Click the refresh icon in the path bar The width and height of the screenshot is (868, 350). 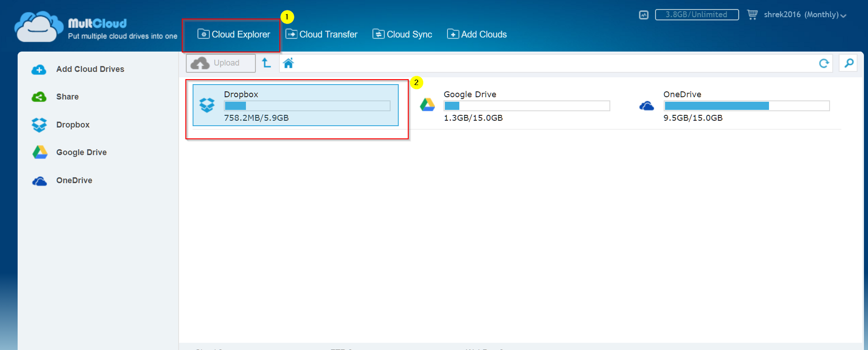click(824, 63)
